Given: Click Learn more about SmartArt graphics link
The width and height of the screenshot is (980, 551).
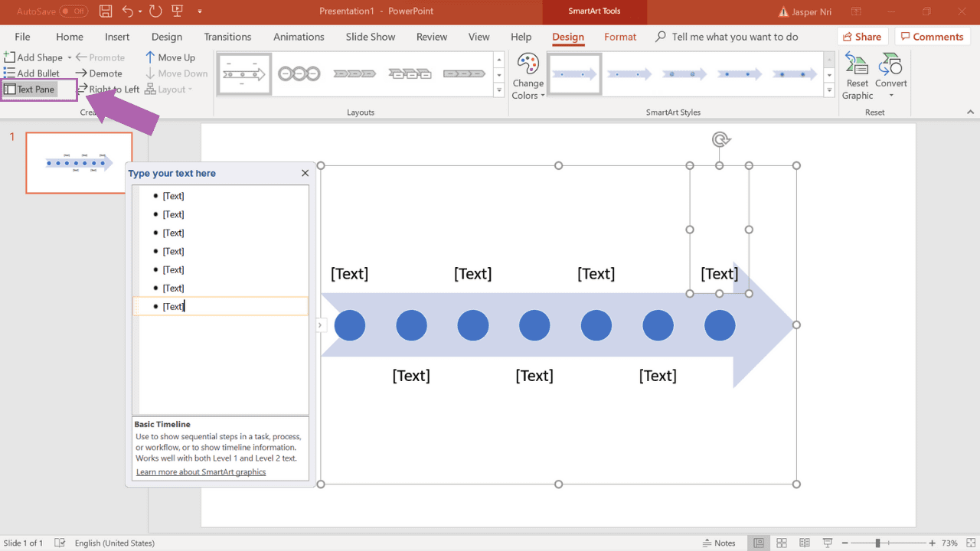Looking at the screenshot, I should (x=201, y=472).
